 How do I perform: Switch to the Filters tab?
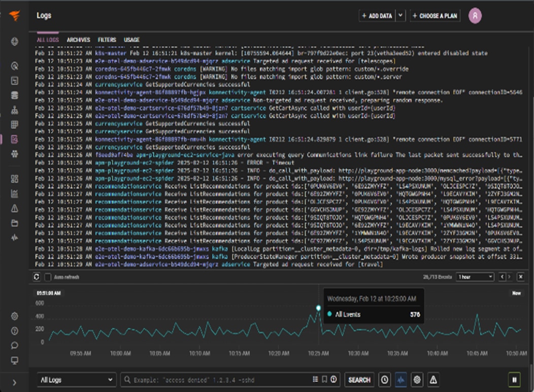[x=107, y=40]
